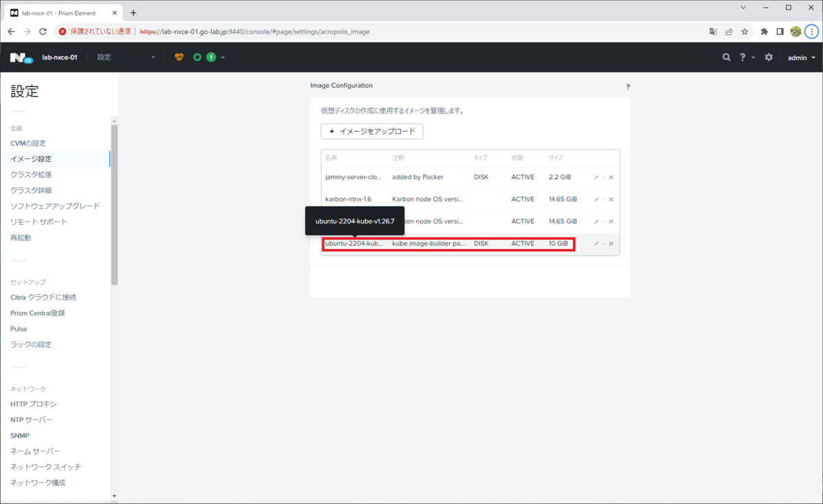Reload the page with the refresh icon

pos(43,32)
